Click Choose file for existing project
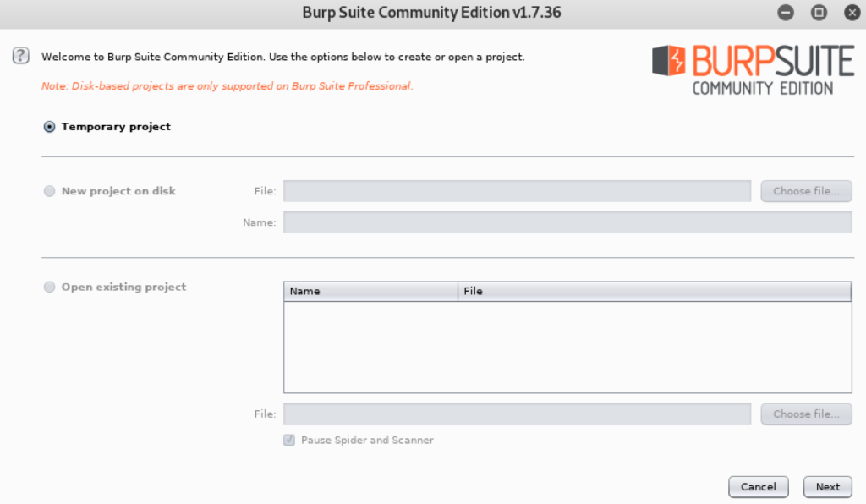 [x=806, y=414]
